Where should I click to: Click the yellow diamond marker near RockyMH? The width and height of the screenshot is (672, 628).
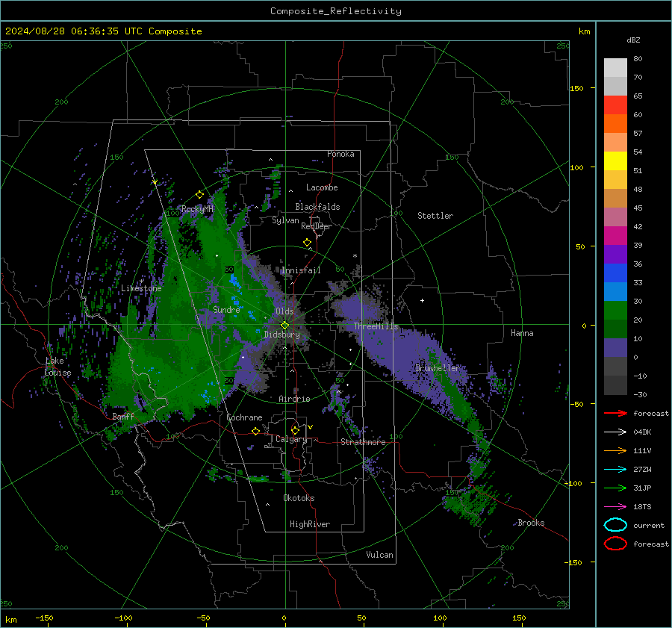[199, 195]
